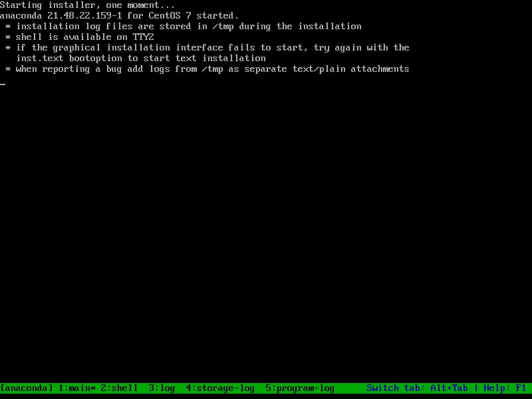The height and width of the screenshot is (399, 532).
Task: Click the 'Starting installer, one moment...' line
Action: (88, 5)
